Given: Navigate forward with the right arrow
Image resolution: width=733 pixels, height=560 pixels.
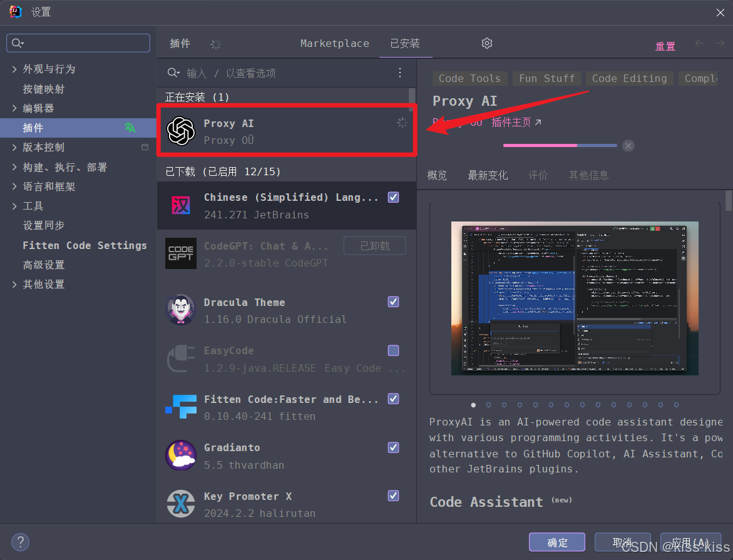Looking at the screenshot, I should [x=719, y=43].
